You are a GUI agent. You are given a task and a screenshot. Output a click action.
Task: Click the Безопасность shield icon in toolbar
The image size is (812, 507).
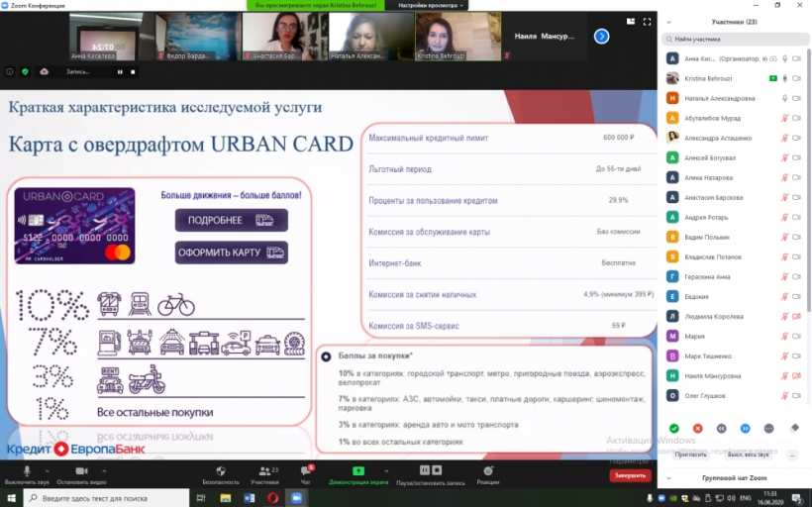pos(221,470)
